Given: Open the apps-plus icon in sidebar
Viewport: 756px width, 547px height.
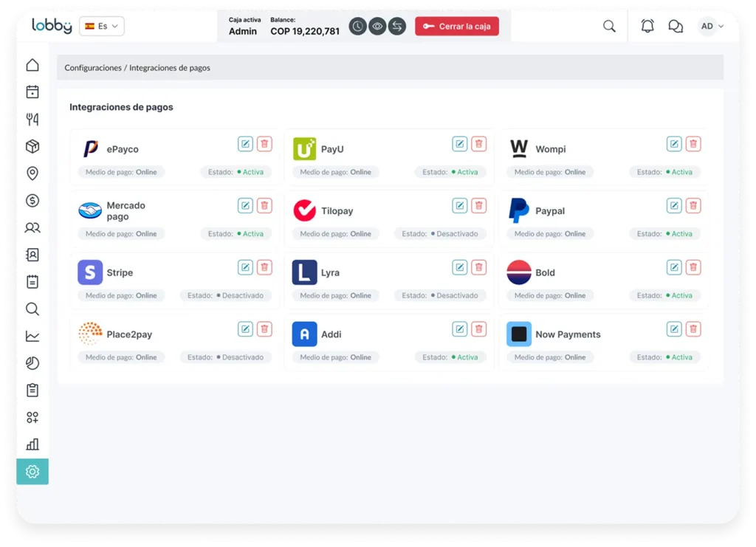Looking at the screenshot, I should 32,417.
